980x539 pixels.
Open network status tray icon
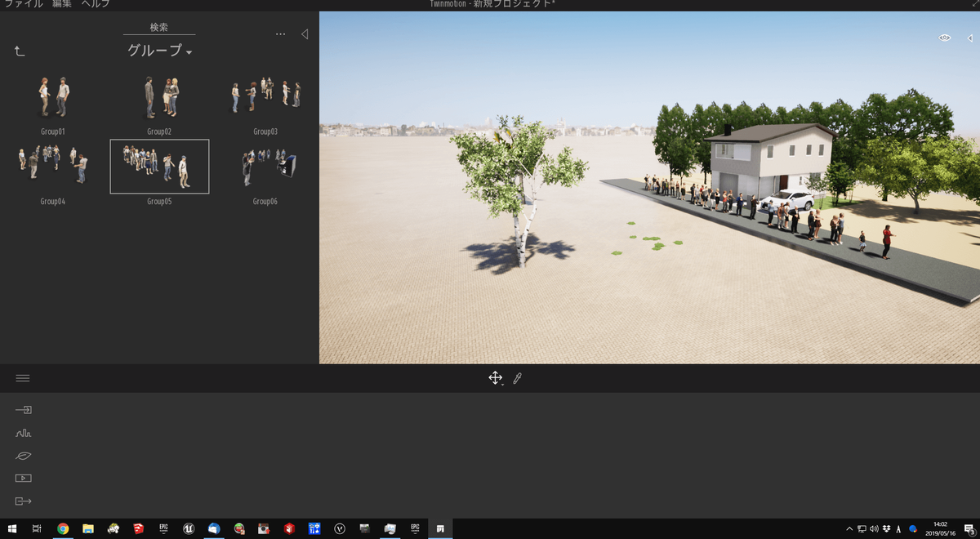click(x=861, y=528)
